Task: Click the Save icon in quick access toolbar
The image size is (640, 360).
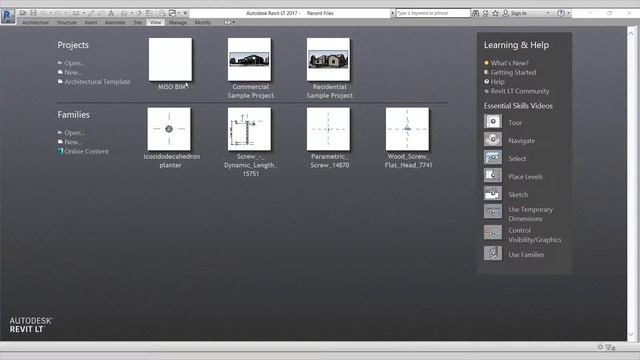Action: click(x=33, y=13)
